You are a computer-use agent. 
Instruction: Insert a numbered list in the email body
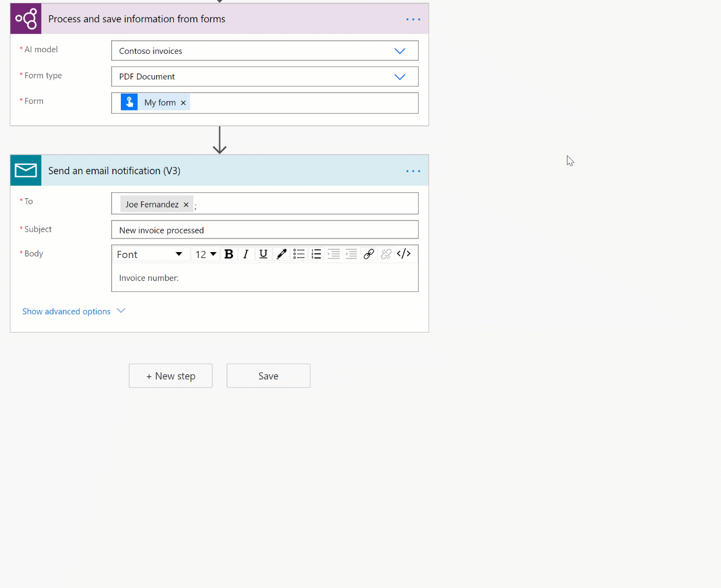[316, 254]
